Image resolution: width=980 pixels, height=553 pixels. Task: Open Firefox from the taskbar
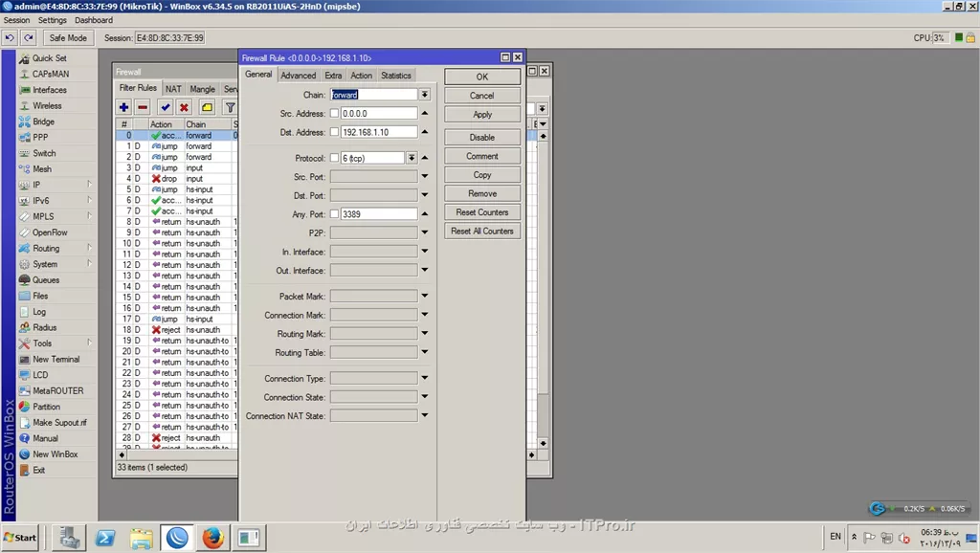click(x=212, y=538)
